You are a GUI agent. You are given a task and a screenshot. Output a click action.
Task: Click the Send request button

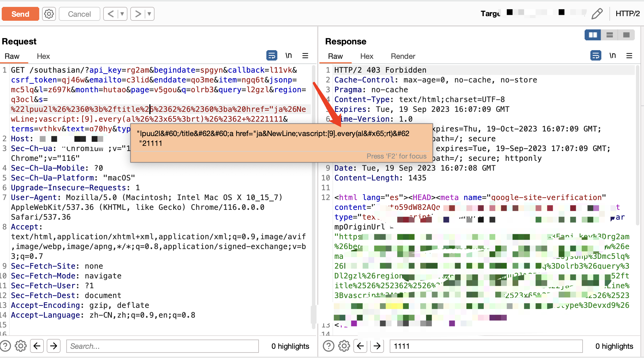click(x=20, y=14)
